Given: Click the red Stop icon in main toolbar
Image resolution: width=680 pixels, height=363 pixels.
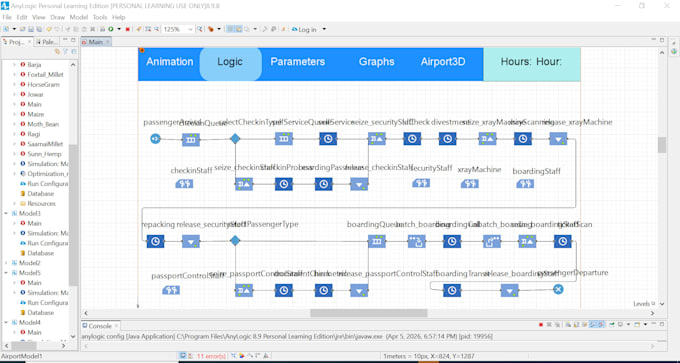Looking at the screenshot, I should click(x=128, y=29).
